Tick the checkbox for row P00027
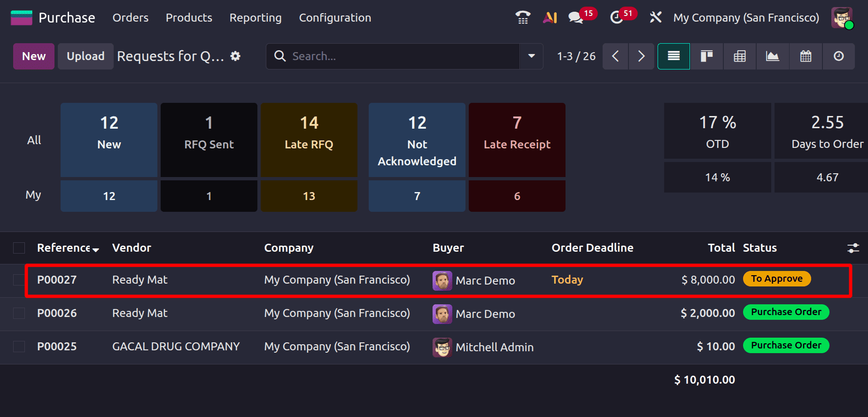This screenshot has height=417, width=868. pyautogui.click(x=19, y=280)
